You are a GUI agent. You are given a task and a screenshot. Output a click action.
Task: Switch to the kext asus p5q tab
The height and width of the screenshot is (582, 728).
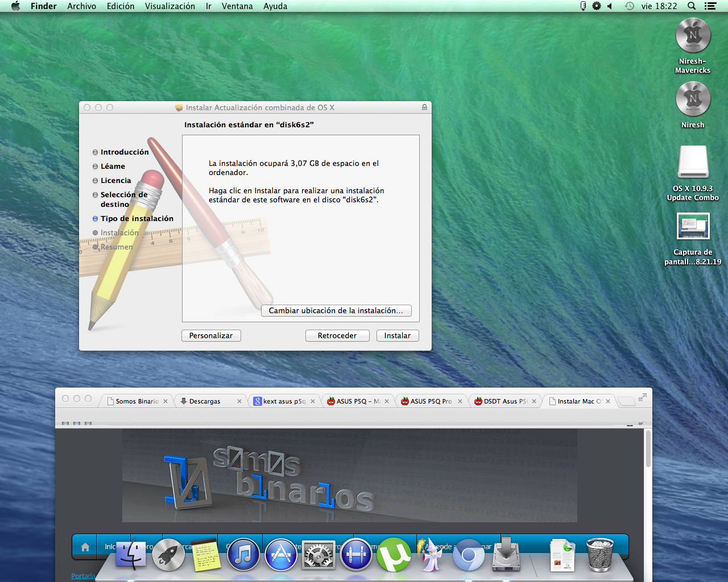point(283,401)
